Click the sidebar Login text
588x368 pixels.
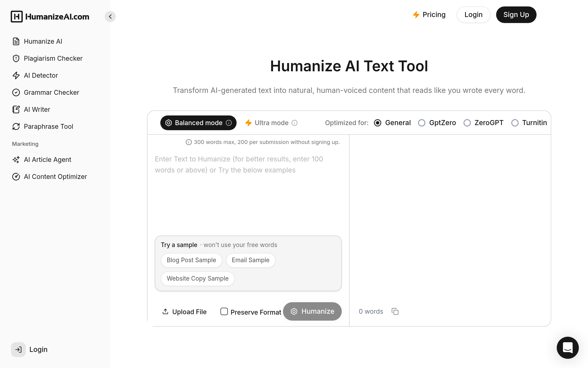[38, 350]
